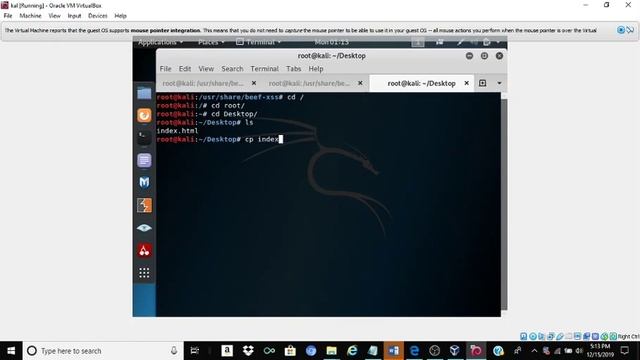Open OBS Studio from the taskbar

[435, 351]
